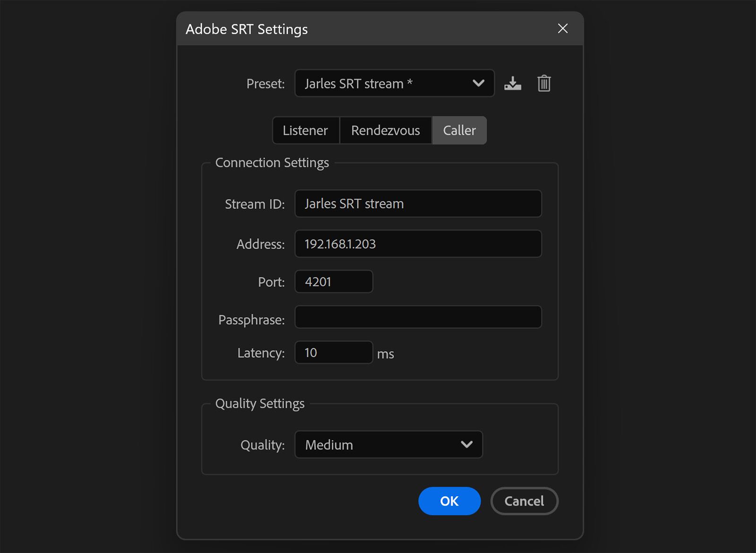The width and height of the screenshot is (756, 553).
Task: Click the trash icon beside the preset dropdown
Action: point(544,83)
